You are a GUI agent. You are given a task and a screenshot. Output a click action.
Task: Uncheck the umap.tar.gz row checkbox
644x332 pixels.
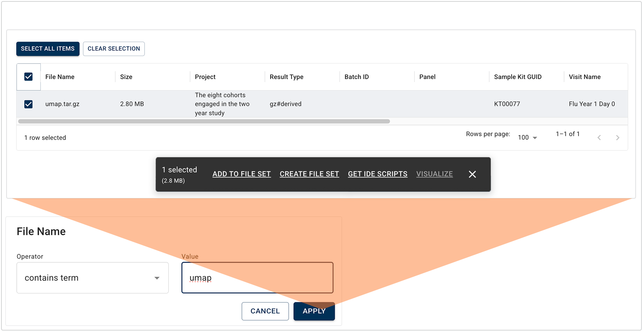pyautogui.click(x=28, y=104)
